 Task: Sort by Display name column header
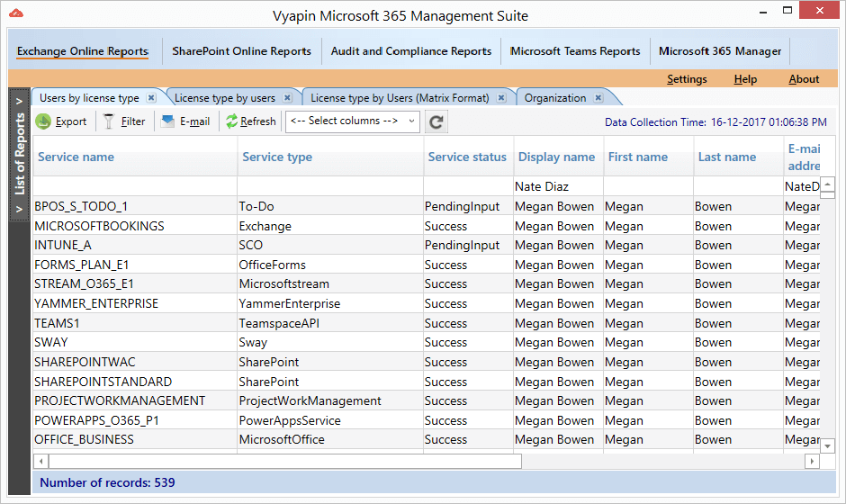click(556, 157)
